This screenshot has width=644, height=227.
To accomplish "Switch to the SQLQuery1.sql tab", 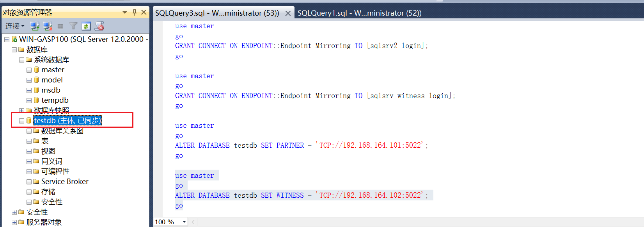I will (359, 13).
